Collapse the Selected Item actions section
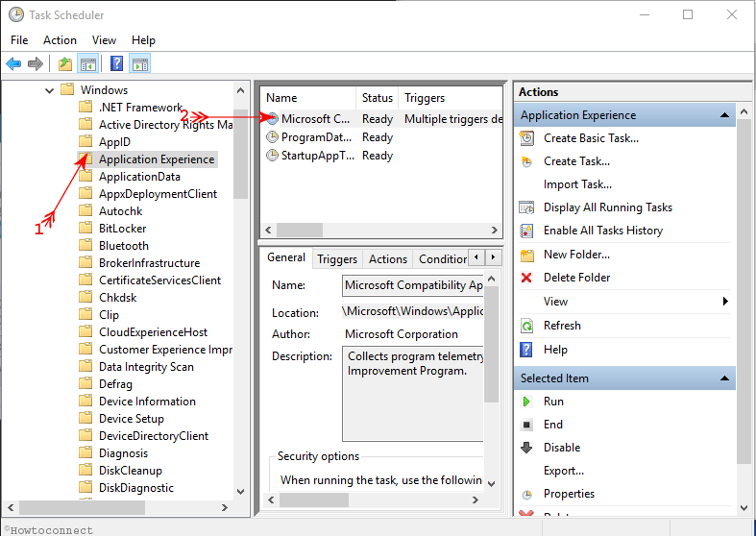The height and width of the screenshot is (536, 756). coord(724,378)
